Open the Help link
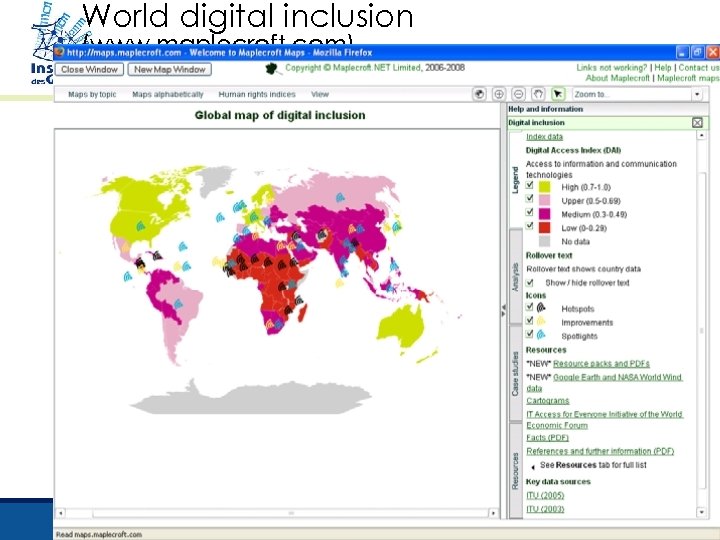This screenshot has width=720, height=540. 663,68
